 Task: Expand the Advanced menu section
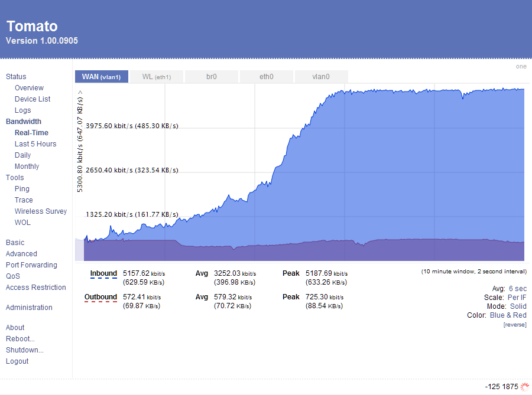[x=21, y=254]
